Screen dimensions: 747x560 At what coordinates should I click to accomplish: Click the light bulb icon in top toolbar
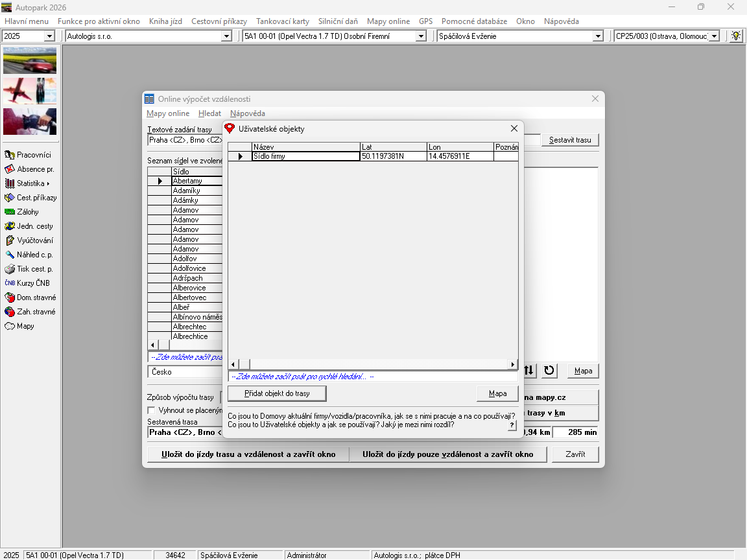click(736, 36)
